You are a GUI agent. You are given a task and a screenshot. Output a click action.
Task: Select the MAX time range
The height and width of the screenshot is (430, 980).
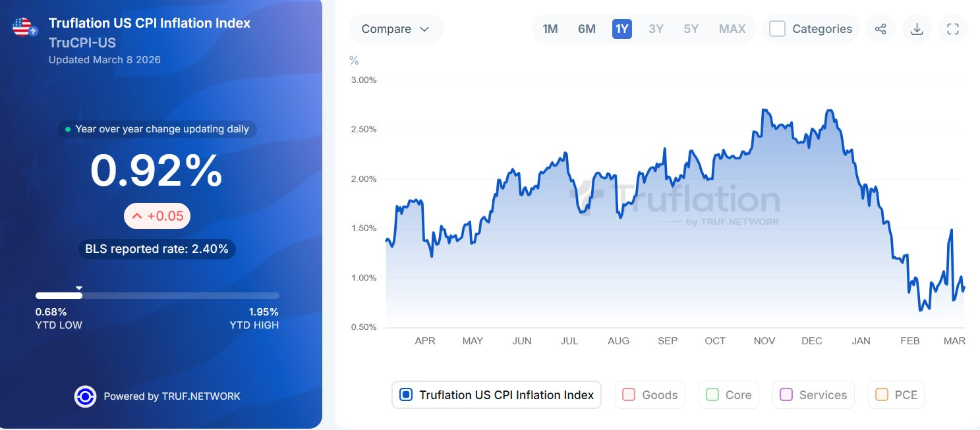[x=732, y=29]
